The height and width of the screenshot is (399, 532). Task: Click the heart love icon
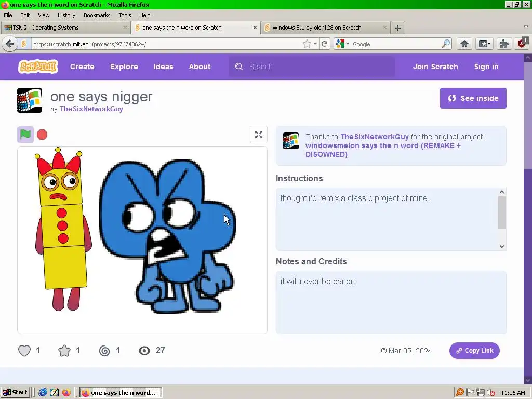tap(24, 351)
